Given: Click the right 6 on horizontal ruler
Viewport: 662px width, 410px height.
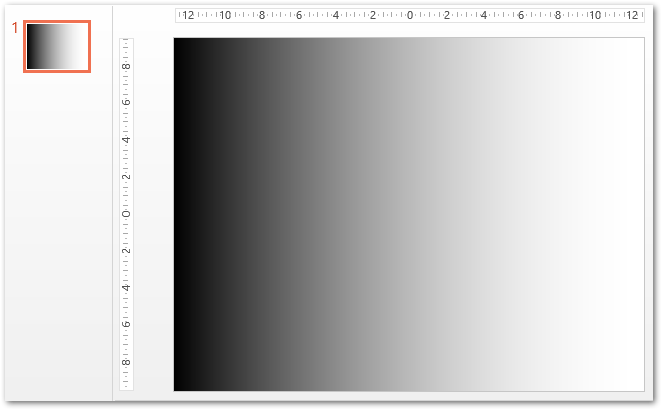Looking at the screenshot, I should coord(521,15).
